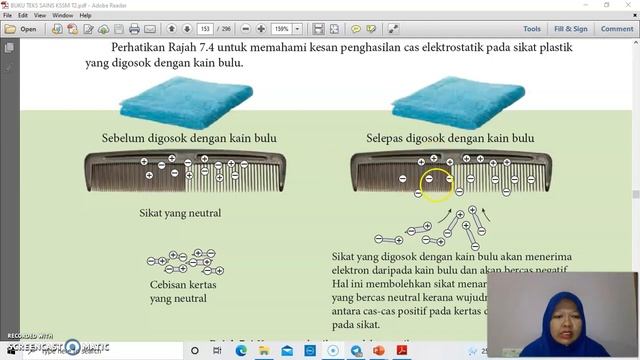The height and width of the screenshot is (360, 640).
Task: Open the Fill & Sign pane
Action: [x=571, y=29]
